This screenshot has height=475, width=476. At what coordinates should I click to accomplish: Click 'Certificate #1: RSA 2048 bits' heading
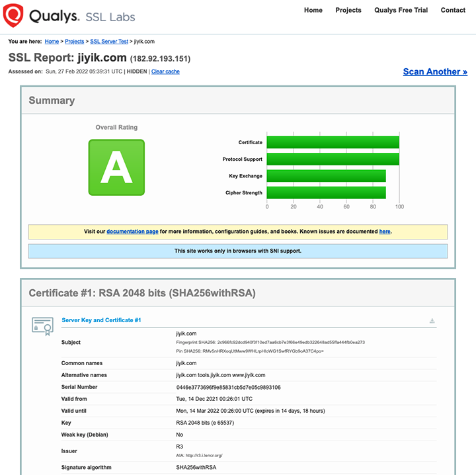point(142,293)
